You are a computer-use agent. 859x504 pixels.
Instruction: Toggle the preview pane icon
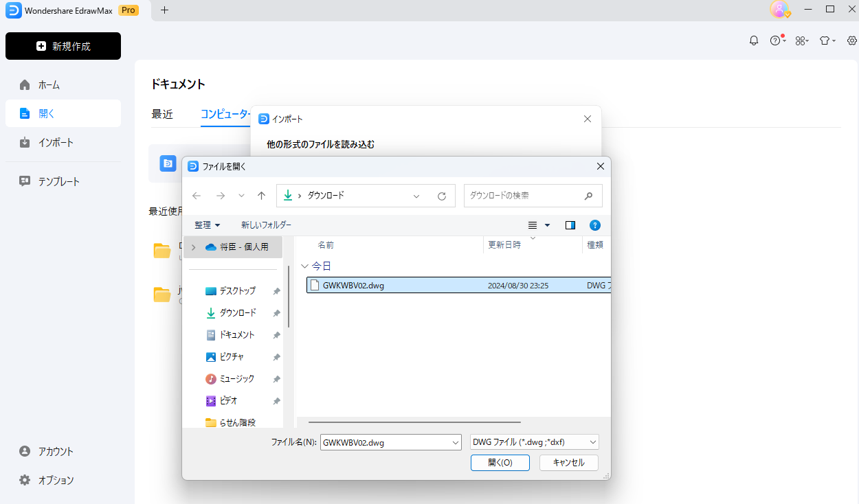(x=570, y=225)
